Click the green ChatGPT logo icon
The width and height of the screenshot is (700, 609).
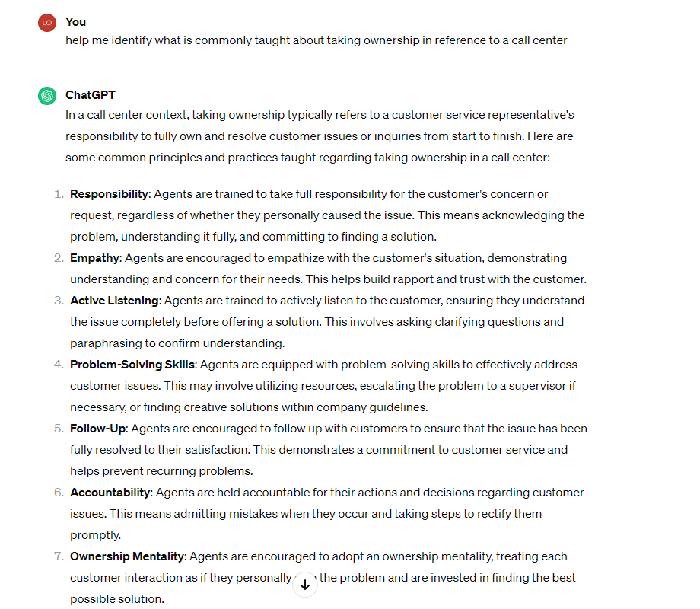pos(47,96)
